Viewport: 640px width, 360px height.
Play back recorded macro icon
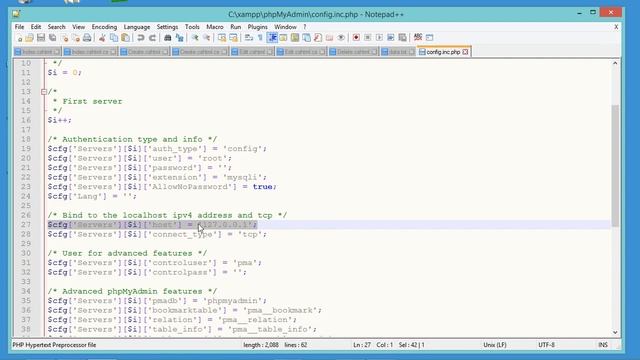coord(379,38)
